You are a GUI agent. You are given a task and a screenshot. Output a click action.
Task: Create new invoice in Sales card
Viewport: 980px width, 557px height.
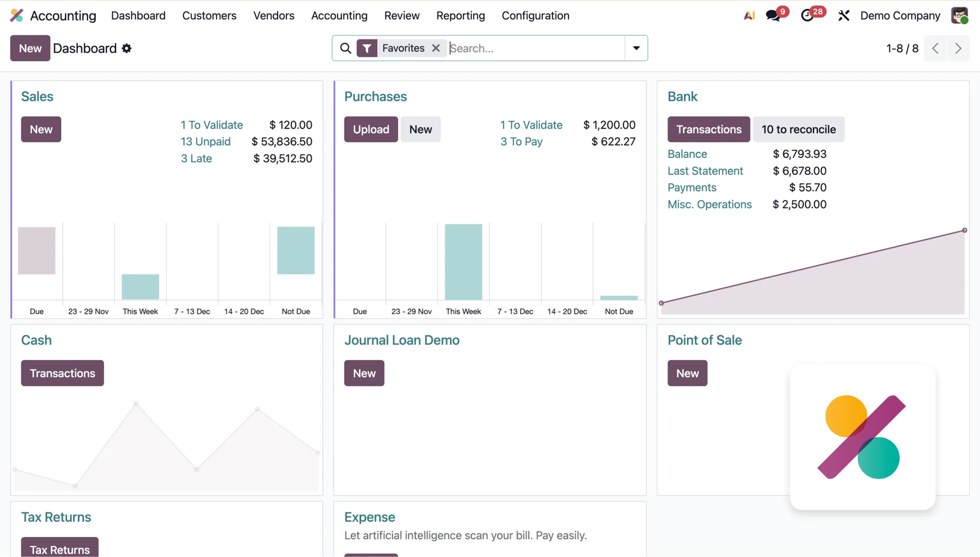(x=41, y=130)
